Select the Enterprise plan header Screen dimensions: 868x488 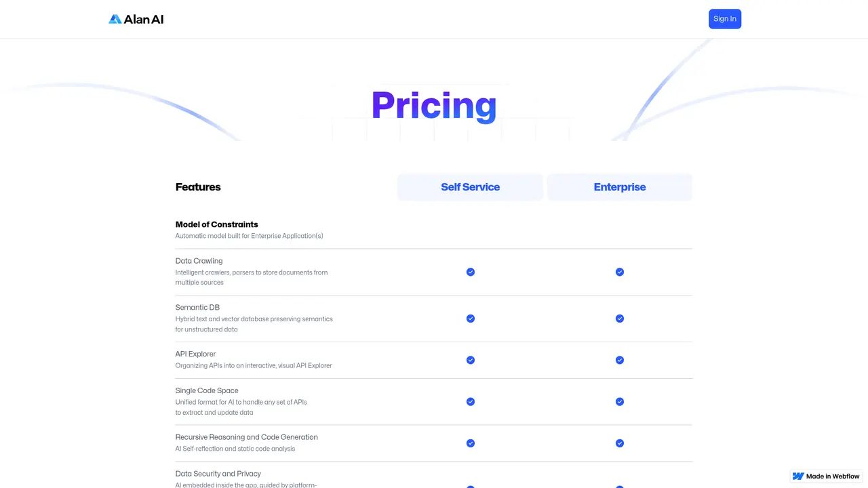(620, 187)
